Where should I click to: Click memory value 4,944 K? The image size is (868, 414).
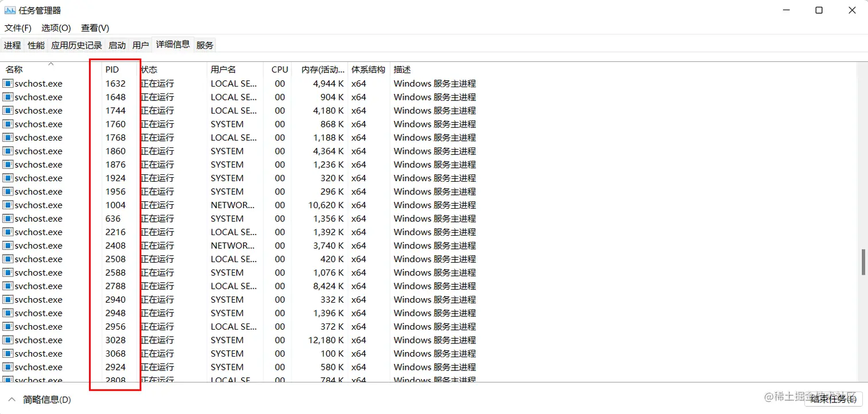click(328, 84)
